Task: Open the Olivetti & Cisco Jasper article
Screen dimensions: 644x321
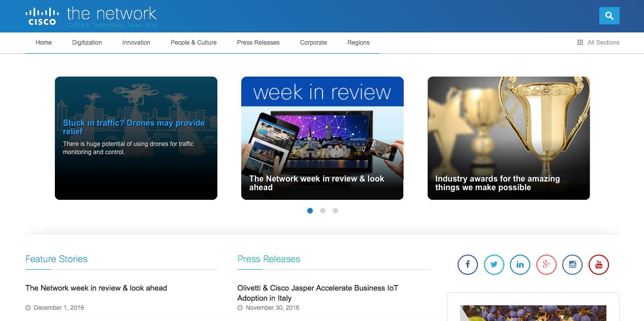Action: point(317,293)
